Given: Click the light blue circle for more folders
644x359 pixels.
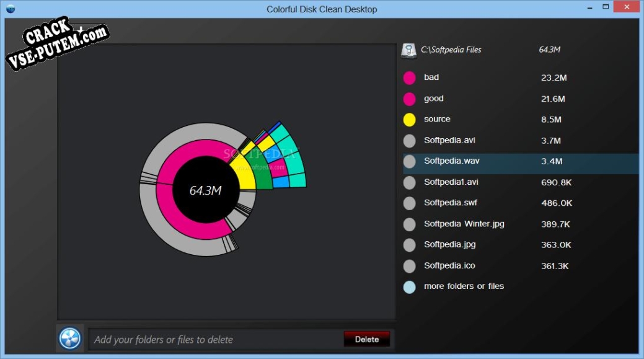Looking at the screenshot, I should [410, 286].
